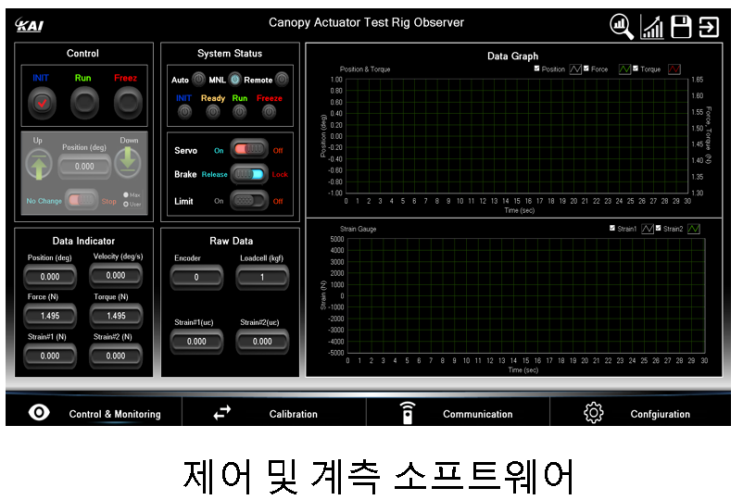Image resolution: width=743 pixels, height=500 pixels.
Task: Click the Ready status indicator lamp
Action: point(213,112)
